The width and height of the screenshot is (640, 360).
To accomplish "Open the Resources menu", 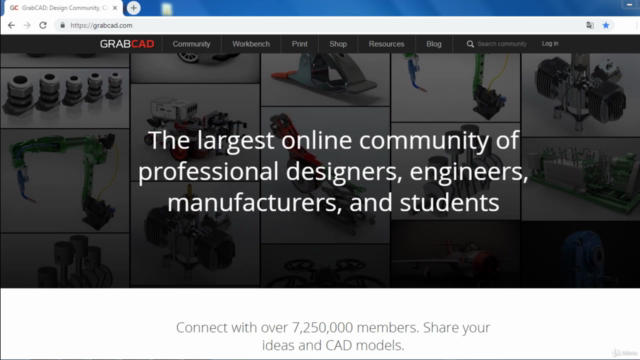I will coord(387,44).
